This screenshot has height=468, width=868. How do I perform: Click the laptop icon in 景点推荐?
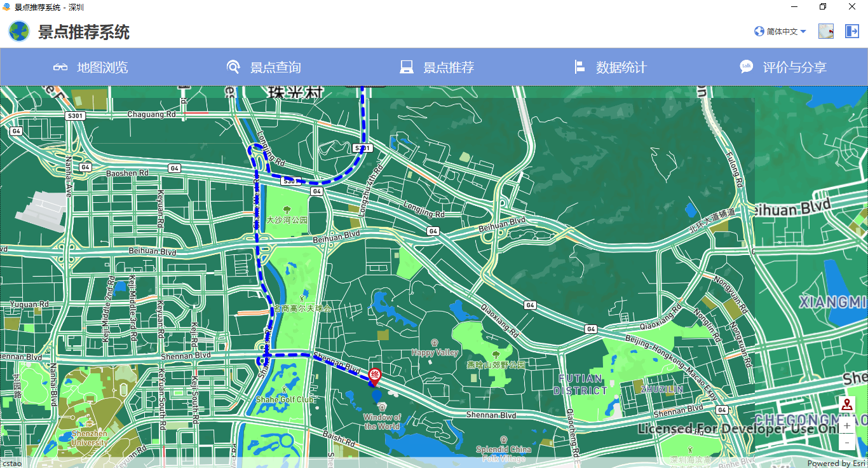click(x=407, y=67)
